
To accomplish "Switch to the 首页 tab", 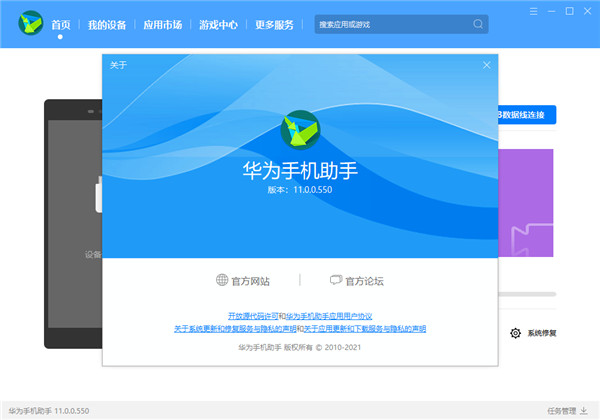I will [x=61, y=24].
